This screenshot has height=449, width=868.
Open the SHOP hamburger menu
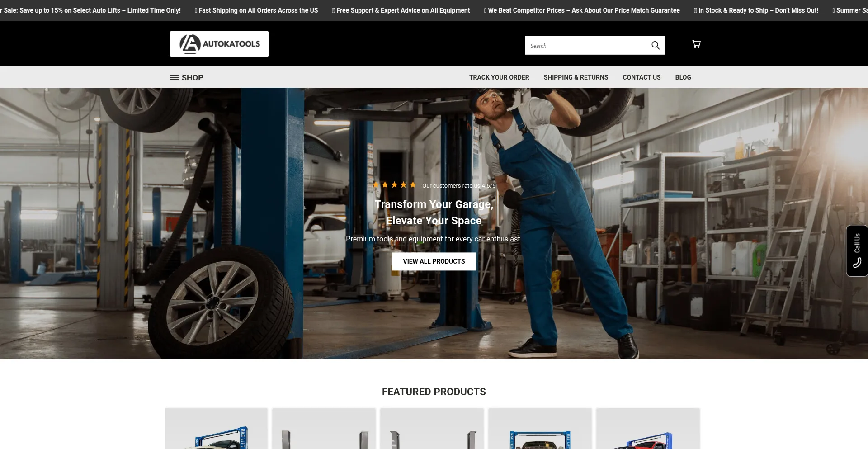186,77
